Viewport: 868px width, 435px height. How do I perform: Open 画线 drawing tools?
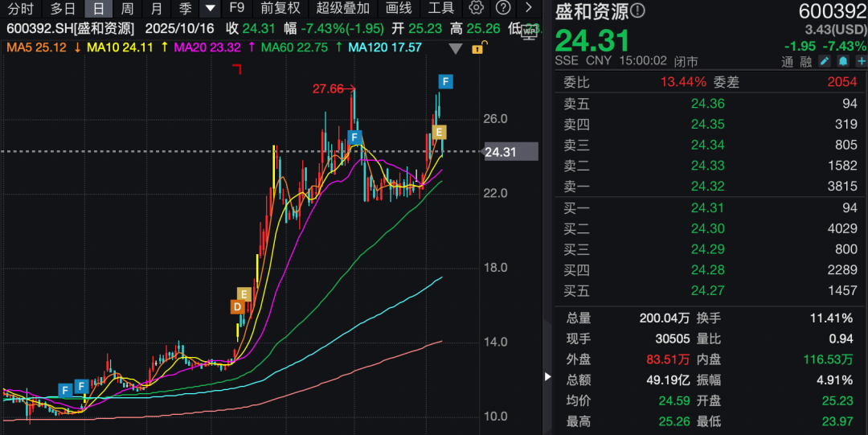click(399, 8)
